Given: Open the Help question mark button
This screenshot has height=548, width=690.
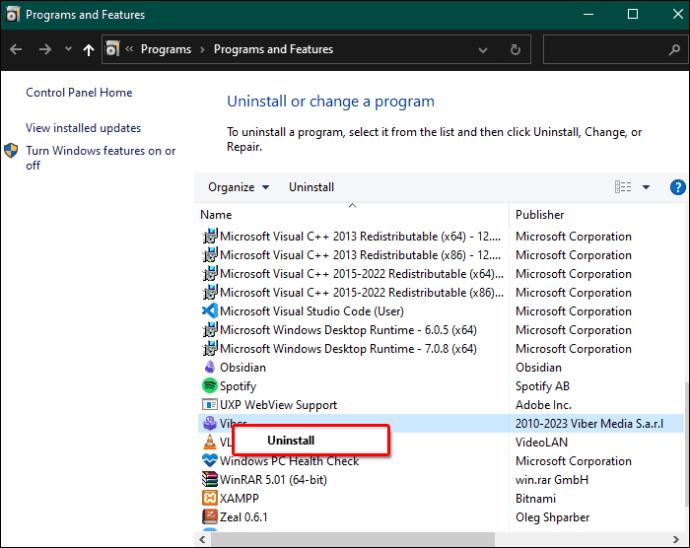Looking at the screenshot, I should pos(678,187).
